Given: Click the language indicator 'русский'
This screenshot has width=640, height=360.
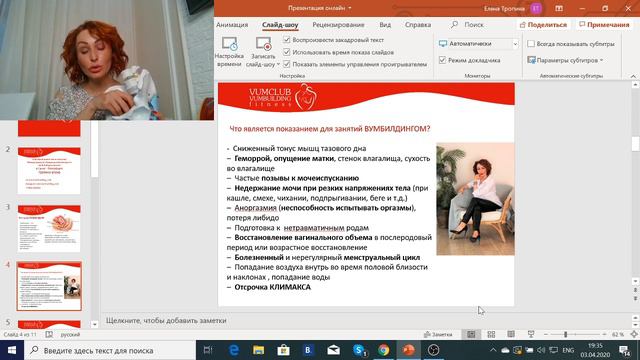Looking at the screenshot, I should tap(70, 334).
